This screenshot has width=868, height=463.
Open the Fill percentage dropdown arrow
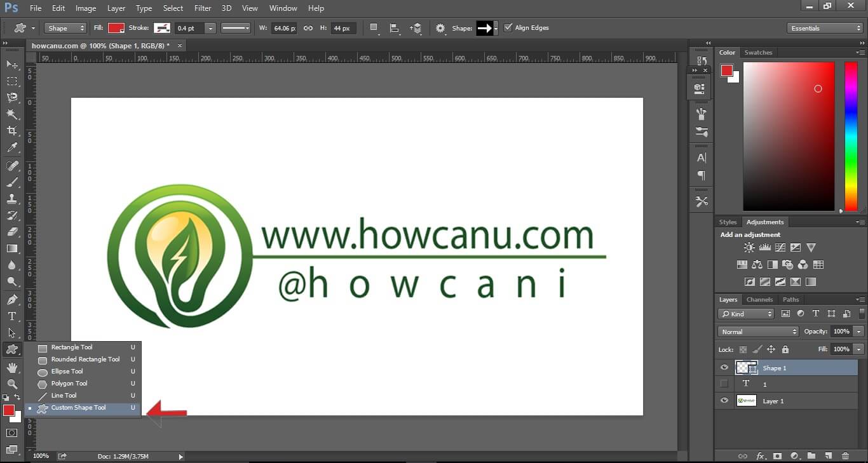tap(859, 349)
